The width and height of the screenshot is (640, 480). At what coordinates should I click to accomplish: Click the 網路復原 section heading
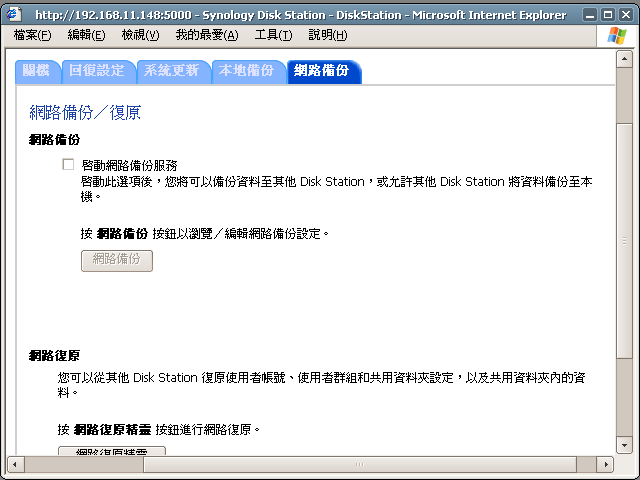(x=54, y=356)
